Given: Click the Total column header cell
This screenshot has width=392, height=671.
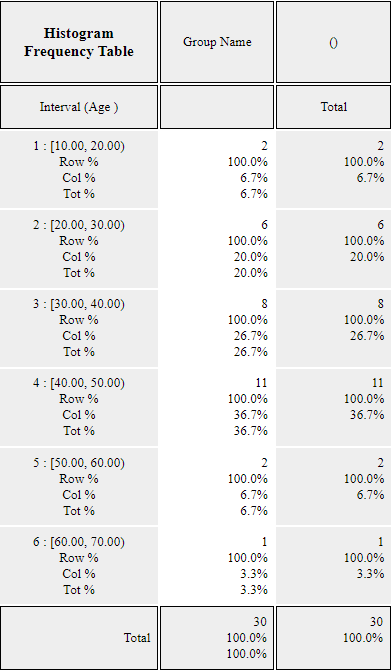Looking at the screenshot, I should 333,107.
